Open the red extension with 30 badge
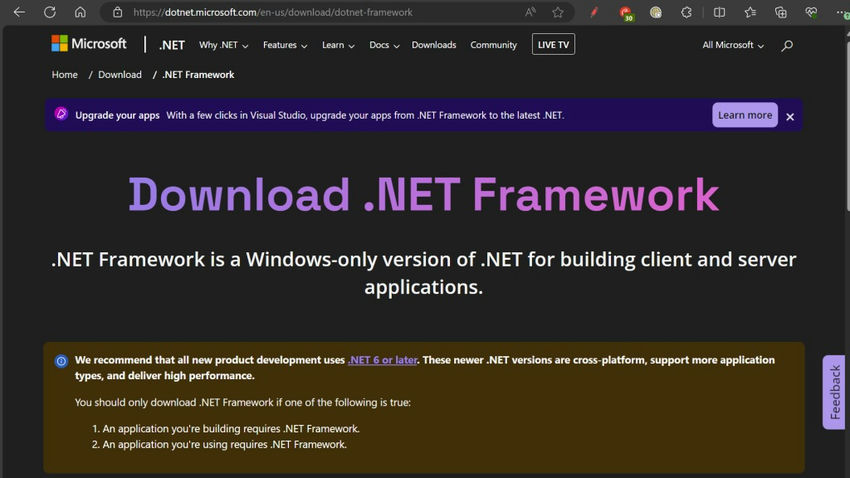 tap(626, 13)
